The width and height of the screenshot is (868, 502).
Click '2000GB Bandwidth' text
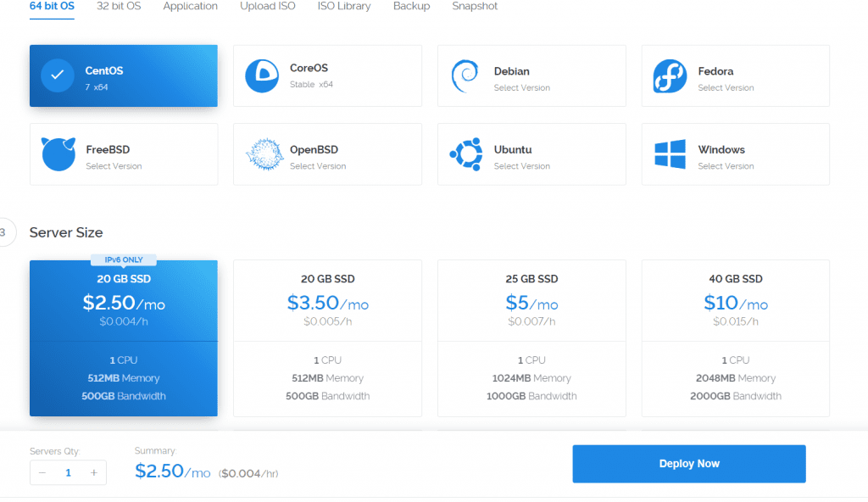[735, 396]
